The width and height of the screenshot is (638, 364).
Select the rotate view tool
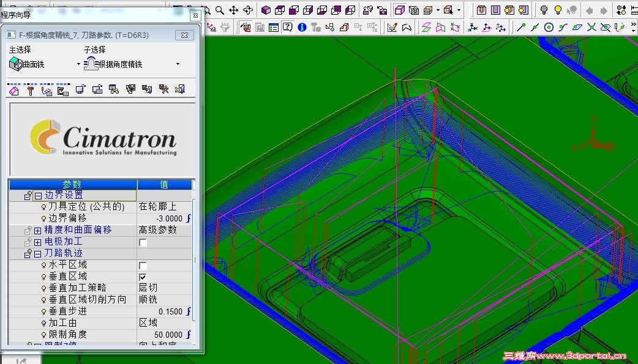(248, 10)
